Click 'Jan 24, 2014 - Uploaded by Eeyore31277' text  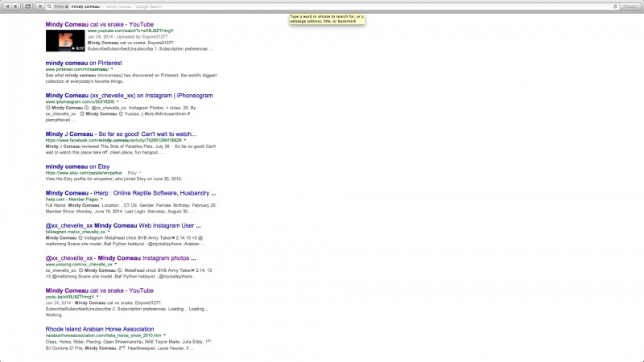click(x=128, y=36)
